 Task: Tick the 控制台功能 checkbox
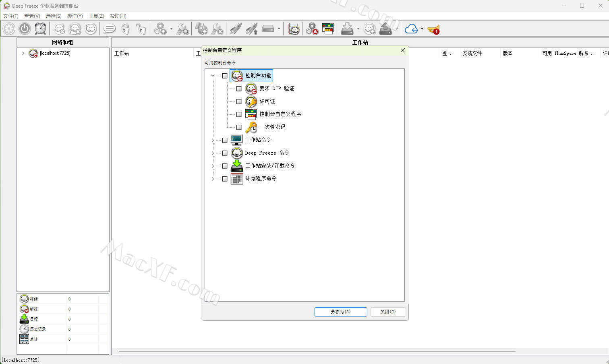click(225, 76)
